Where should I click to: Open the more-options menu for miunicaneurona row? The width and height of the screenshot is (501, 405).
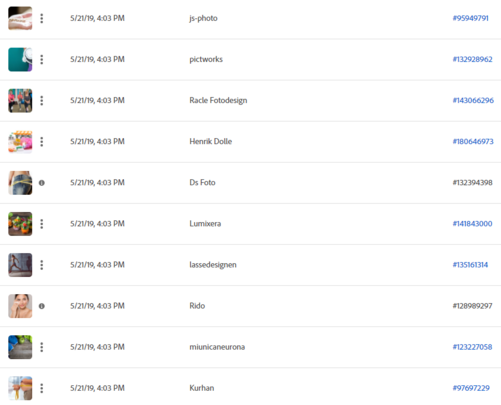pyautogui.click(x=42, y=347)
